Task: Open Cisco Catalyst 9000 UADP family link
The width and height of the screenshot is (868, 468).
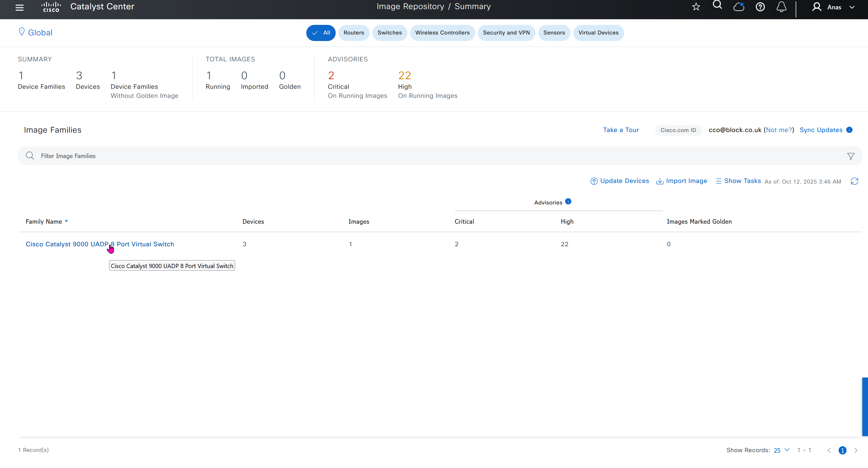Action: [100, 244]
